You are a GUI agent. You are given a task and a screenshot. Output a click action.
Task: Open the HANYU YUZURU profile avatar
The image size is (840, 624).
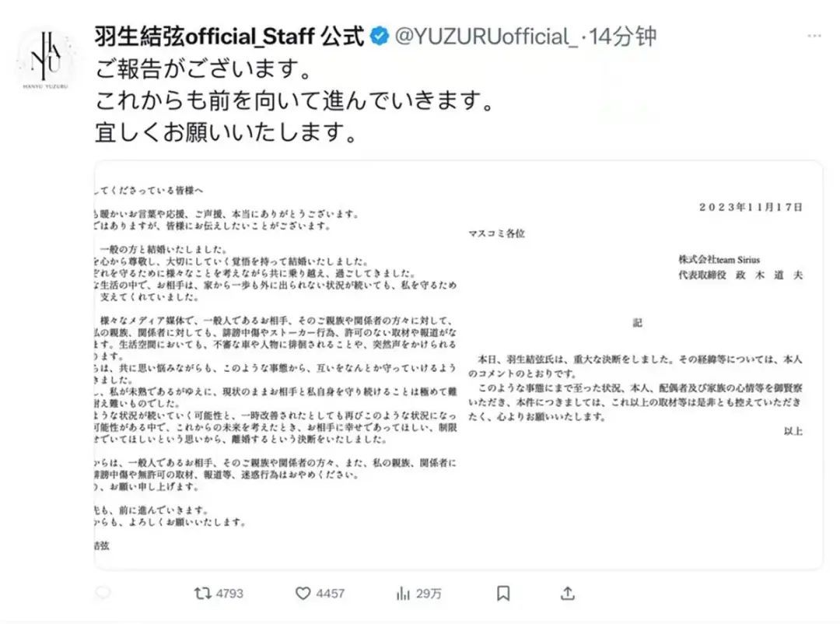tap(46, 59)
